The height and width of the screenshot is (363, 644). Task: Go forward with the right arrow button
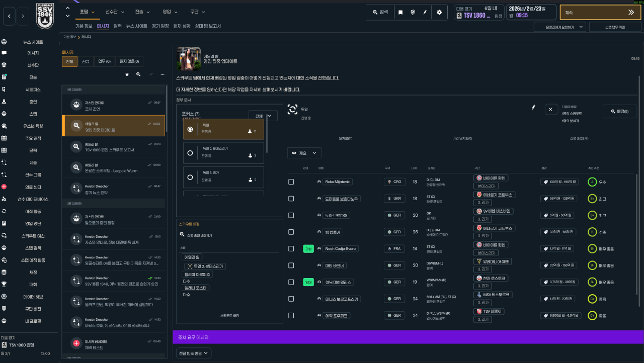pos(23,17)
